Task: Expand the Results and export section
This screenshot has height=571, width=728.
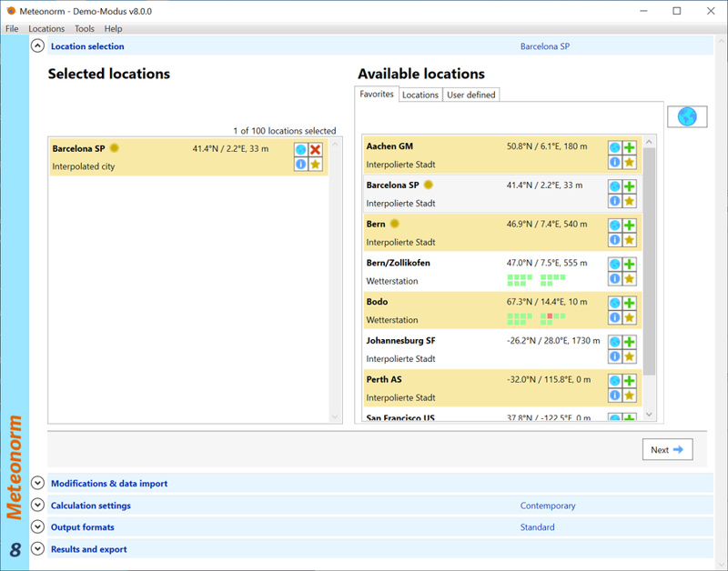Action: pos(37,549)
